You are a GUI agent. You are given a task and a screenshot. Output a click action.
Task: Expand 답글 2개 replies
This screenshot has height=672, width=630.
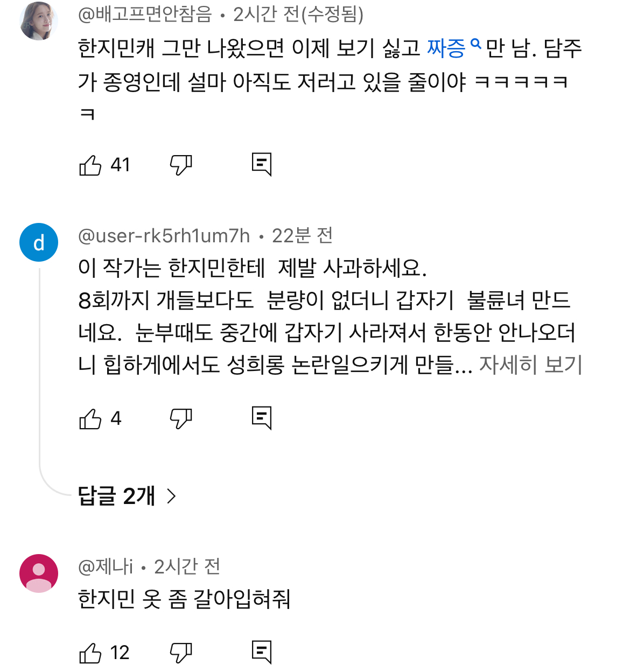click(x=116, y=496)
